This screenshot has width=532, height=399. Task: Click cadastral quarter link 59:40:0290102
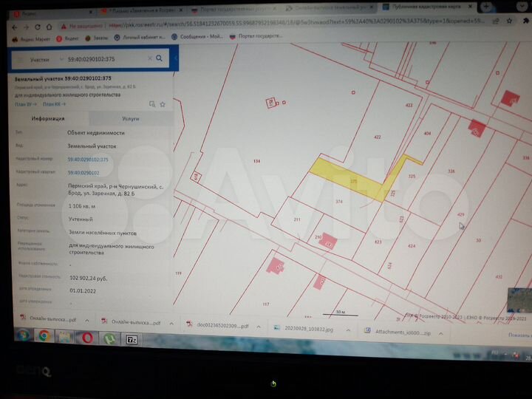pos(83,173)
